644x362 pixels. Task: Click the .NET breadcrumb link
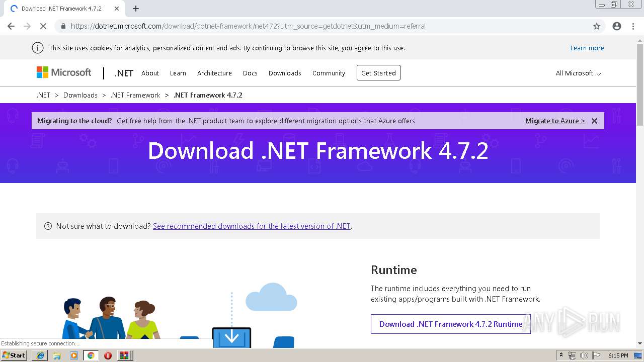pyautogui.click(x=43, y=95)
